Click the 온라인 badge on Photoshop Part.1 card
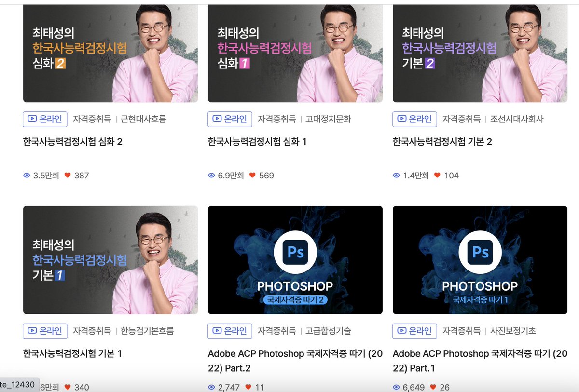This screenshot has height=392, width=579. point(414,331)
